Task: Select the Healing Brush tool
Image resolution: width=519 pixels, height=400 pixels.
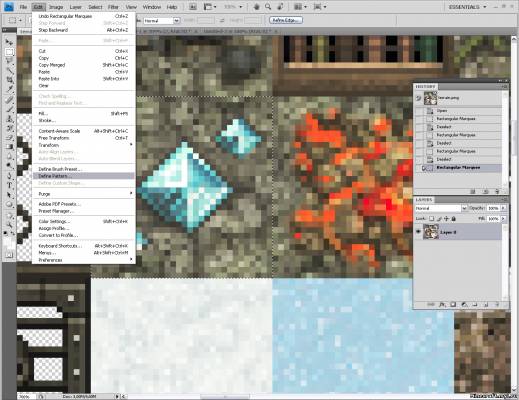Action: [x=9, y=99]
